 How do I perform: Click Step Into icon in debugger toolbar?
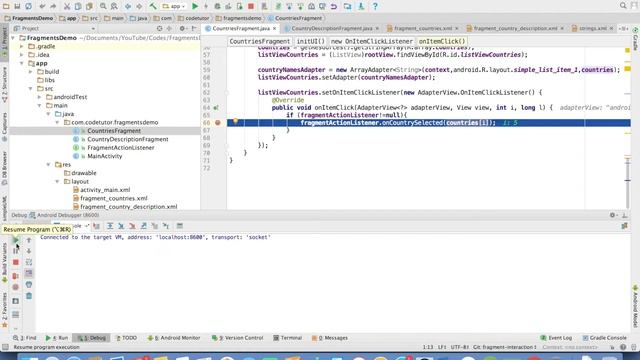point(121,226)
